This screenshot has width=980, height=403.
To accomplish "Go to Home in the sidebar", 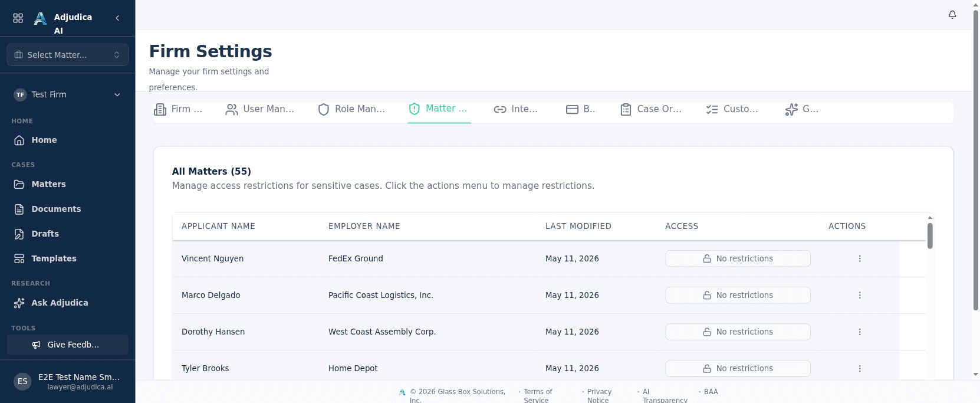I will click(x=68, y=140).
